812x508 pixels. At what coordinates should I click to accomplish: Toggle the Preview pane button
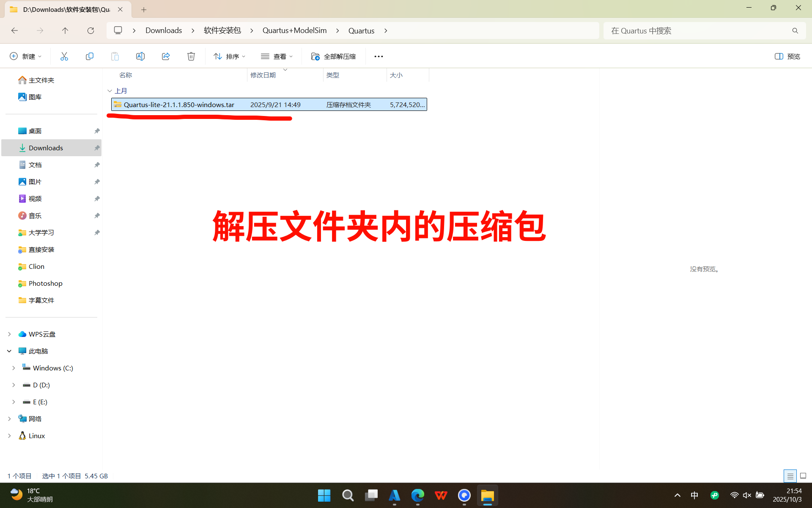[787, 56]
